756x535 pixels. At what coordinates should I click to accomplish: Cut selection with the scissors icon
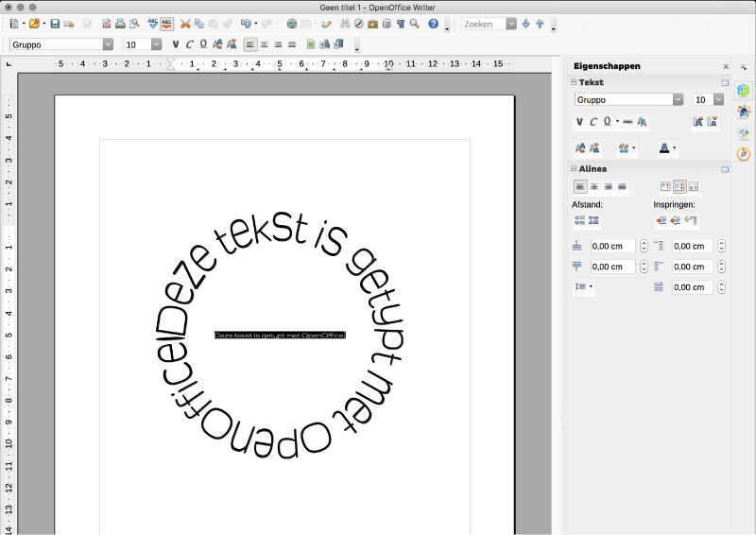coord(185,24)
